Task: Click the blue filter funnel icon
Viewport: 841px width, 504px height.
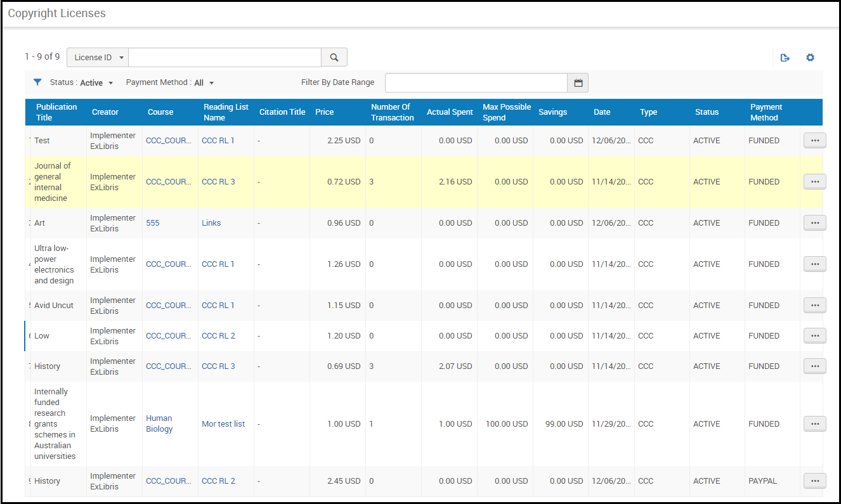Action: (x=37, y=82)
